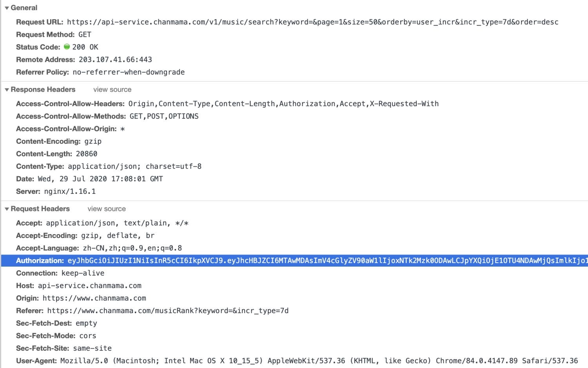
Task: Collapse the General section triangle
Action: click(7, 8)
